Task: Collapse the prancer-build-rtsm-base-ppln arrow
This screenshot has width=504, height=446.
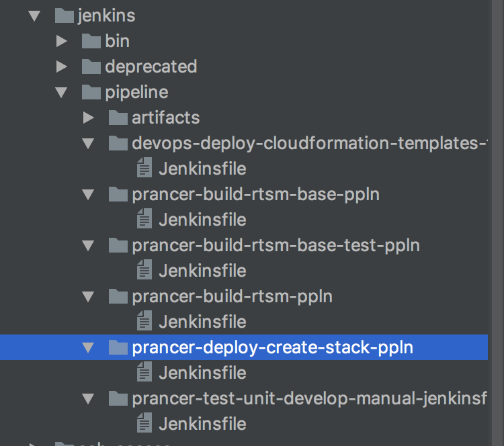Action: (x=88, y=194)
